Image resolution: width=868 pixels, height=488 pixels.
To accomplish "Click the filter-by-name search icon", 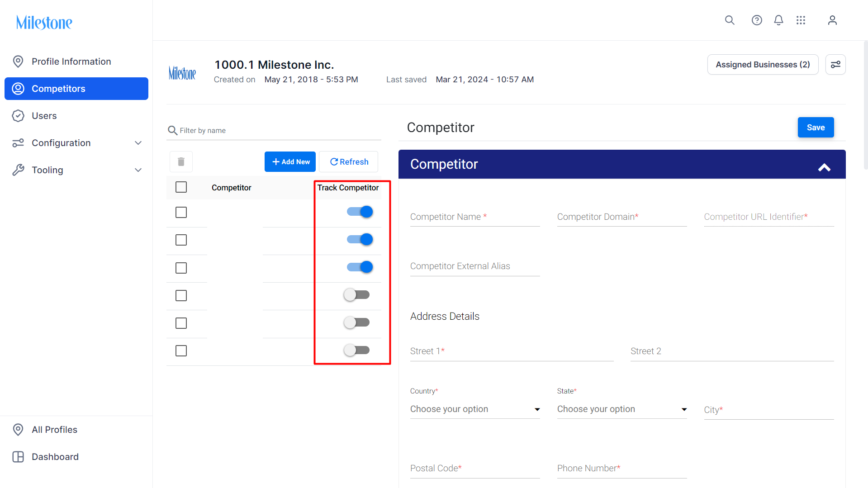I will click(x=172, y=131).
